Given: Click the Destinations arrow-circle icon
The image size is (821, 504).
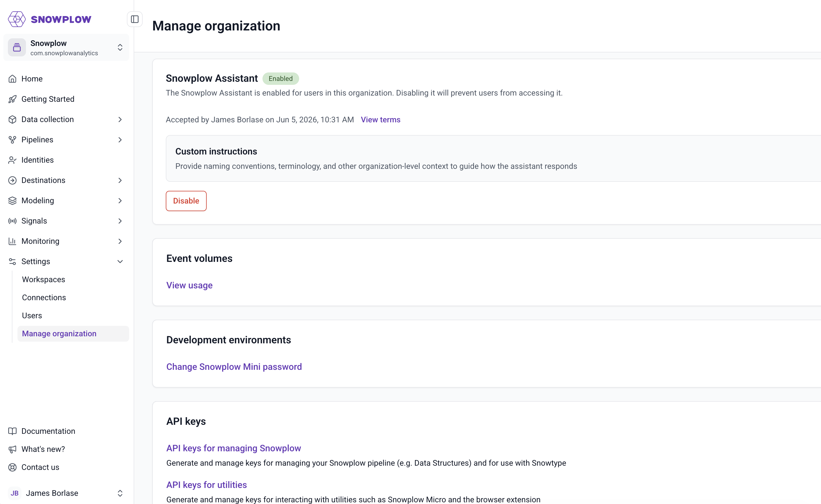Looking at the screenshot, I should click(12, 181).
